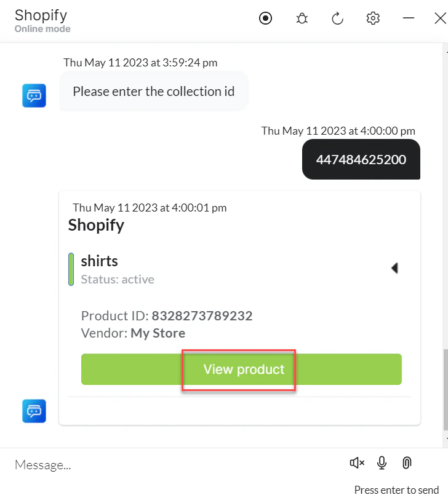Select the 447484625200 message bubble
Screen dimensions: 448x495
coord(361,159)
